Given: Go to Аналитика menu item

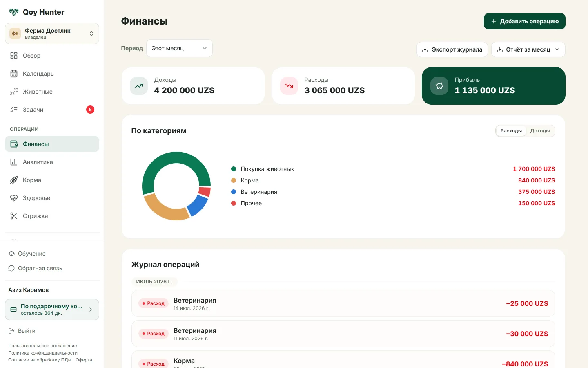Looking at the screenshot, I should [x=52, y=162].
